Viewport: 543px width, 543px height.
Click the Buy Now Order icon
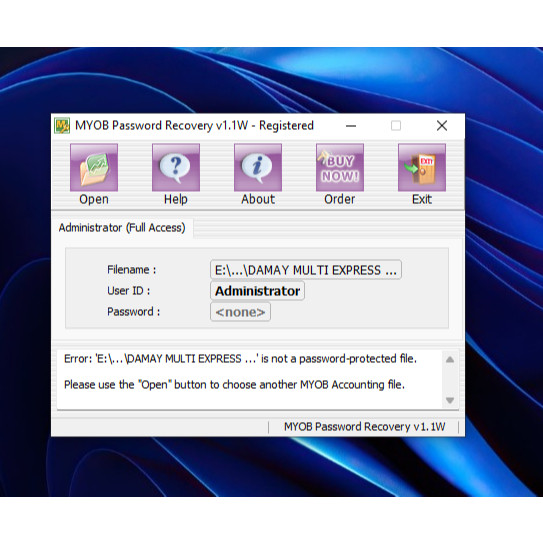[x=340, y=167]
